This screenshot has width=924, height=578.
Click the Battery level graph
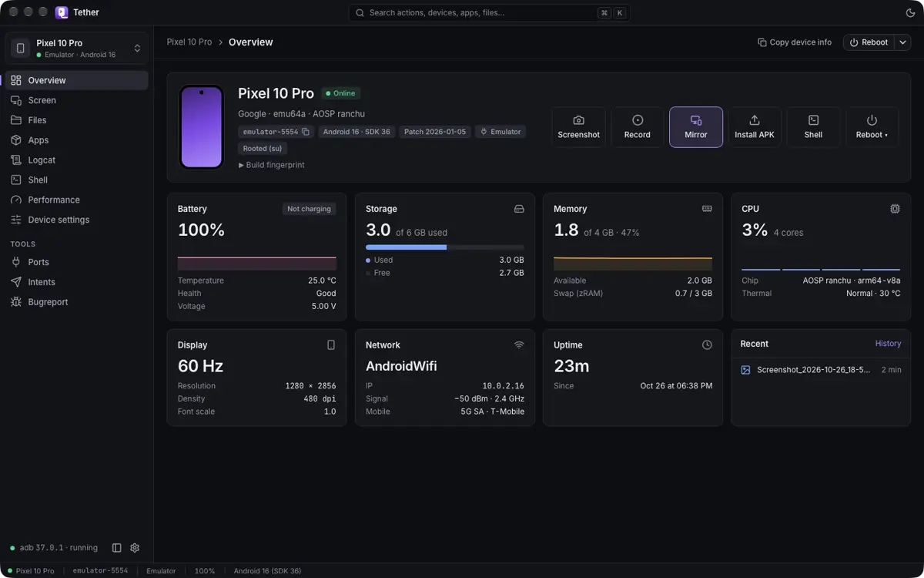pyautogui.click(x=257, y=263)
